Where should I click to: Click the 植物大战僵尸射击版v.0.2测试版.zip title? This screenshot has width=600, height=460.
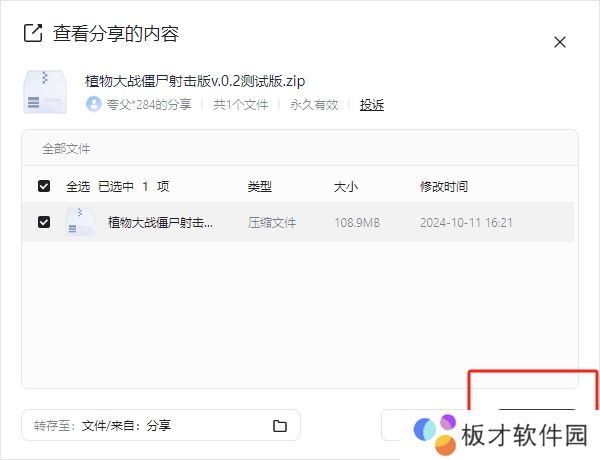coord(195,81)
